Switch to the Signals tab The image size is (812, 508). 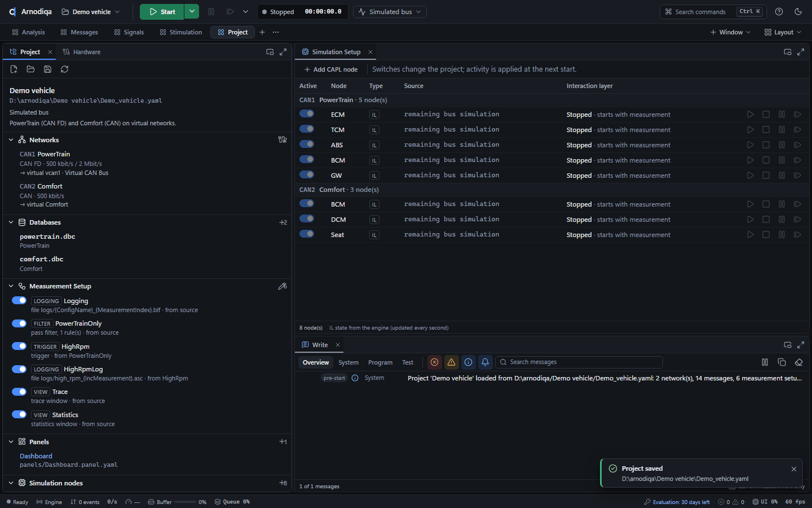coord(129,32)
